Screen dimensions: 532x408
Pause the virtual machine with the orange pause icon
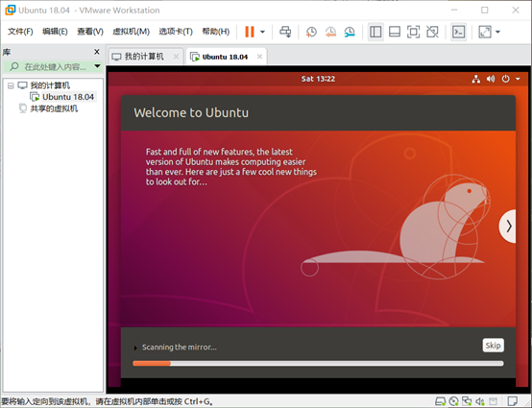250,32
